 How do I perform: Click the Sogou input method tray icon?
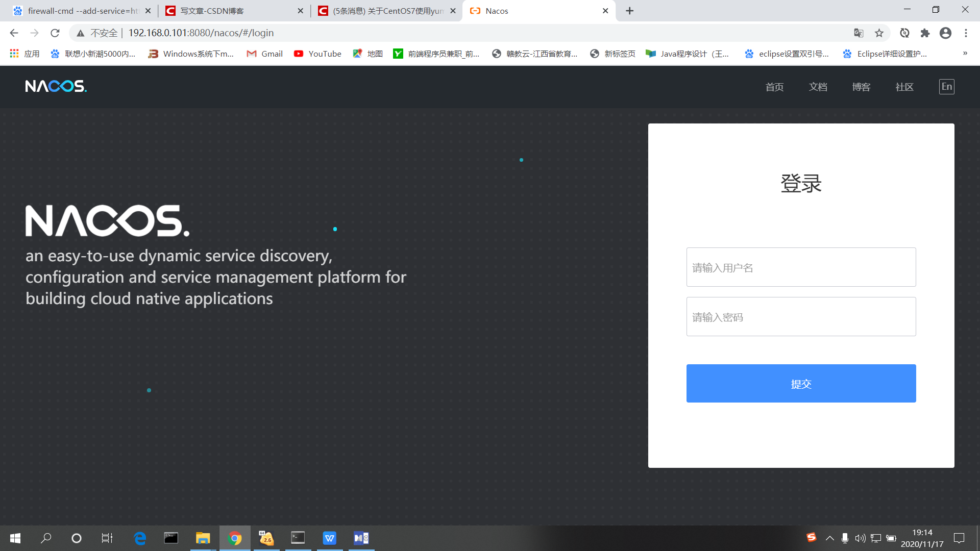coord(811,537)
